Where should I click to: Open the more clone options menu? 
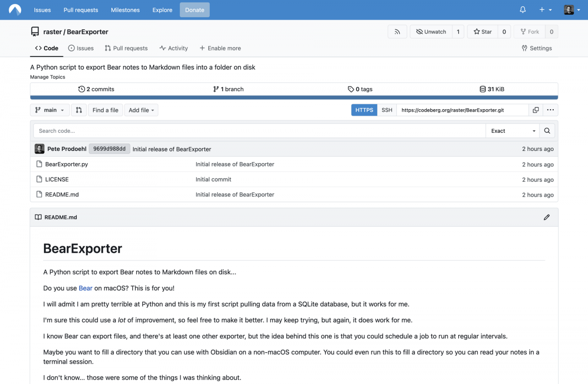pos(550,110)
